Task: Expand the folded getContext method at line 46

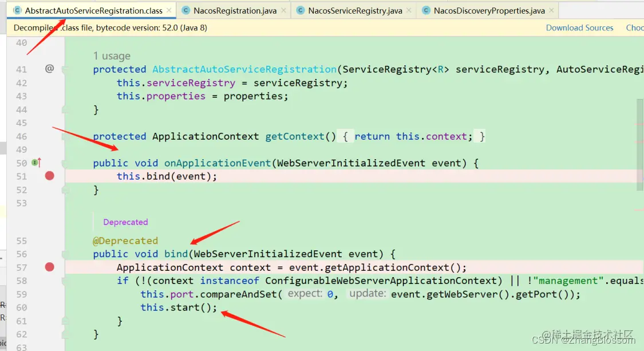Action: (65, 136)
